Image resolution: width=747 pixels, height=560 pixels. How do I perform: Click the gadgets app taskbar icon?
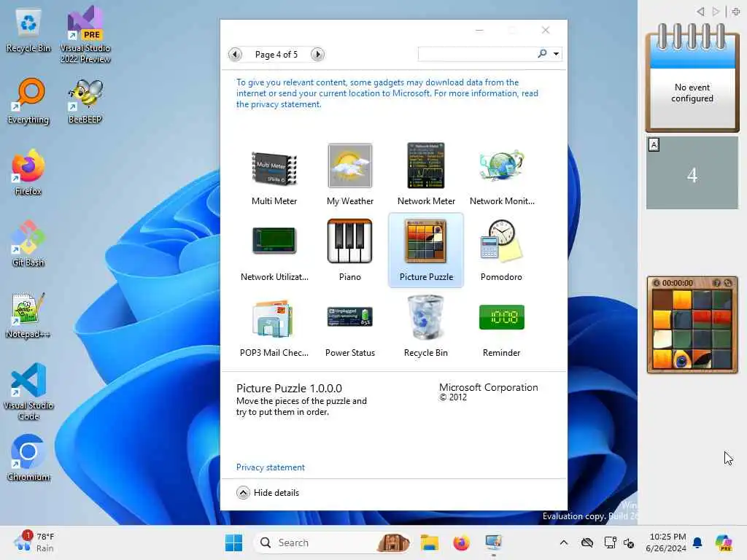(493, 542)
